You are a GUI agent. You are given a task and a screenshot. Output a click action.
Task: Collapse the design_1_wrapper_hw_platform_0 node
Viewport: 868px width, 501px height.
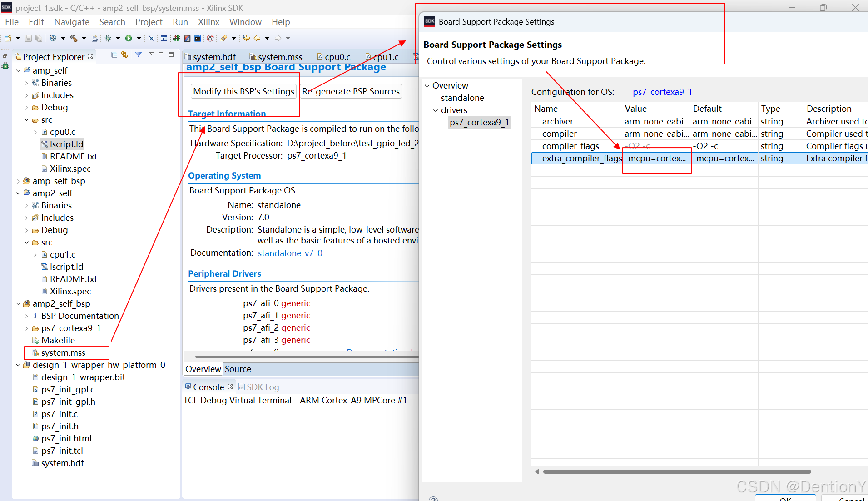click(18, 365)
